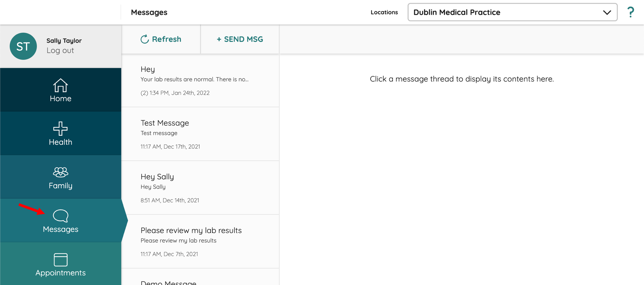This screenshot has width=644, height=285.
Task: Click the Home house icon
Action: point(60,85)
